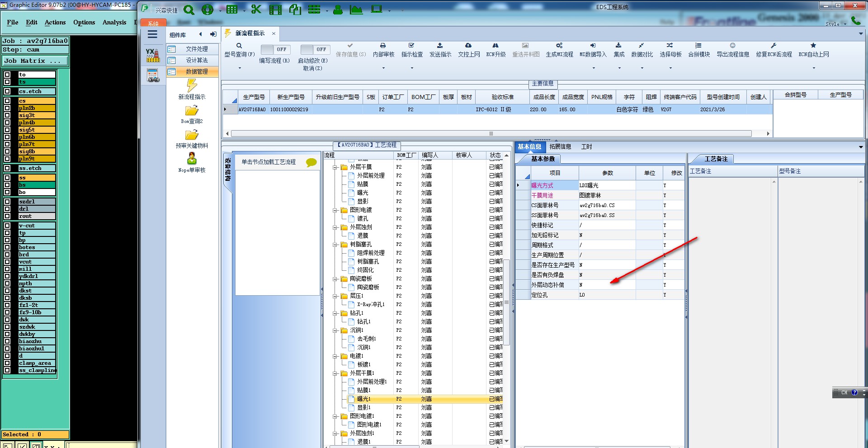The width and height of the screenshot is (868, 448).
Task: Open the File menu in Graphic Editor
Action: click(13, 22)
